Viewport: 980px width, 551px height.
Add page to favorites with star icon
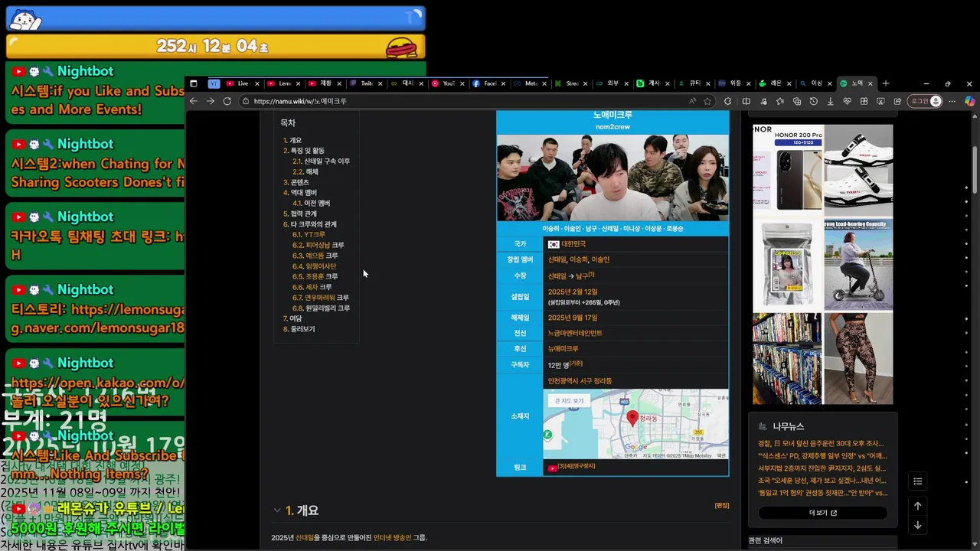click(707, 101)
